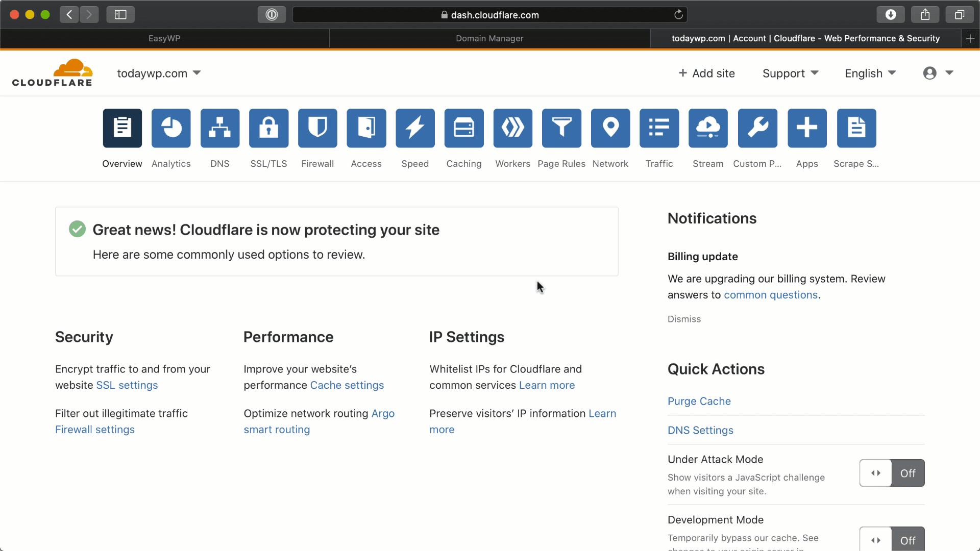Open the Firewall shield icon
Image resolution: width=980 pixels, height=551 pixels.
coord(317,128)
